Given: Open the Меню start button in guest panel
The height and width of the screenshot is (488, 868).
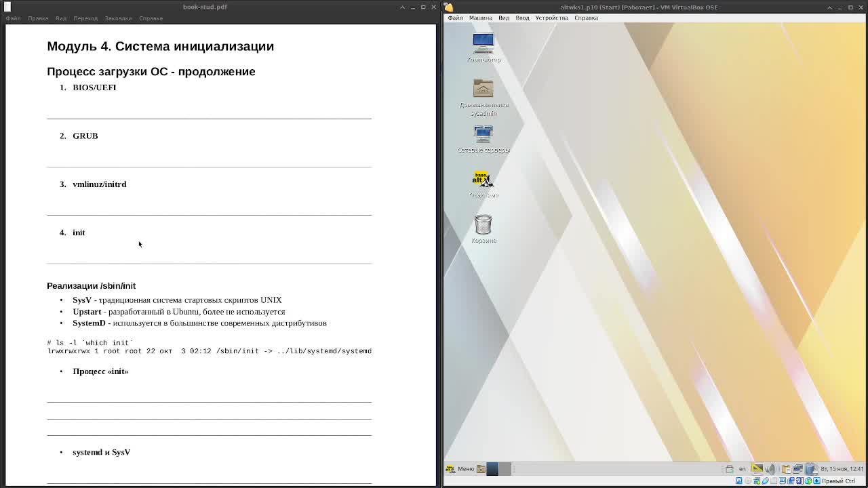Looking at the screenshot, I should 460,468.
